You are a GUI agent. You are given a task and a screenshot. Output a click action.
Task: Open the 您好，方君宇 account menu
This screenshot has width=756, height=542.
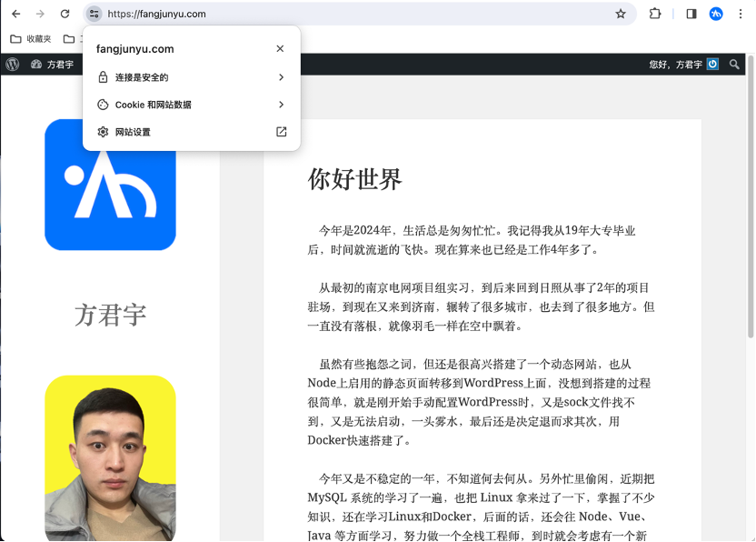pyautogui.click(x=683, y=65)
